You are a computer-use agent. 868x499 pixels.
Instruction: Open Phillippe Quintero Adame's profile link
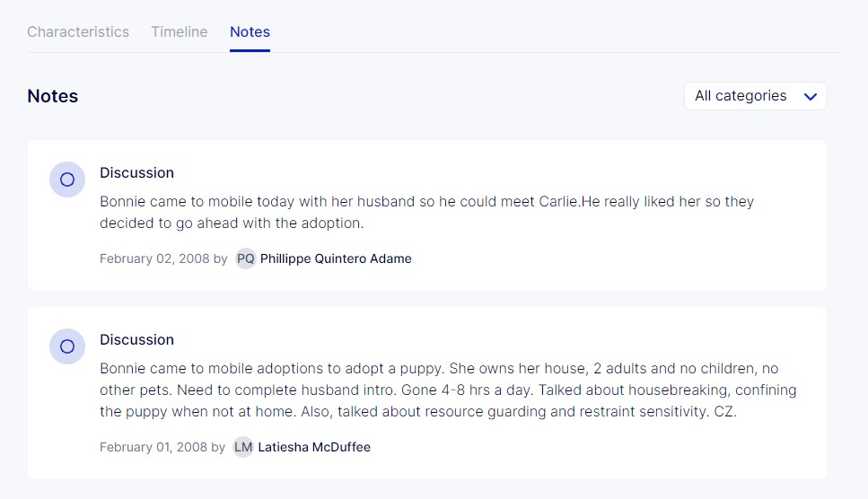pos(336,258)
